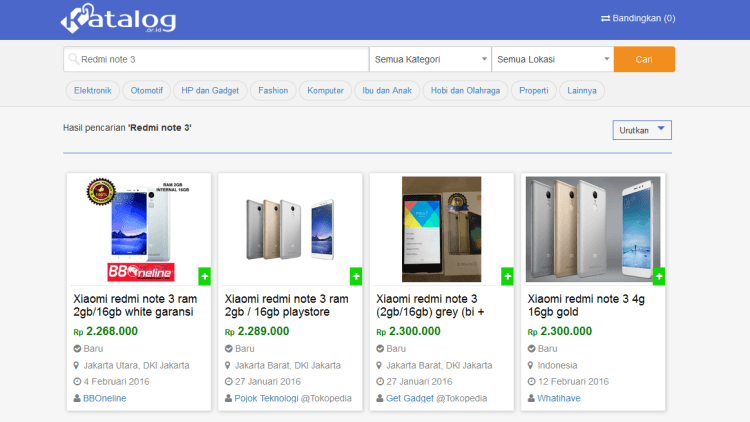Screen dimensions: 750x422
Task: Focus the Redmi note 3 search field
Action: coord(216,59)
